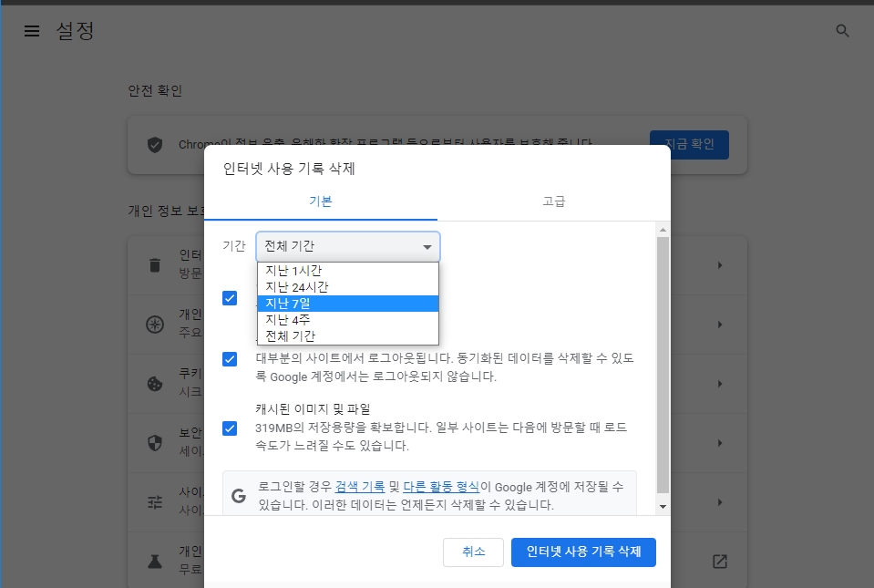
Task: Uncheck the cookies checkbox about site logout
Action: 230,359
